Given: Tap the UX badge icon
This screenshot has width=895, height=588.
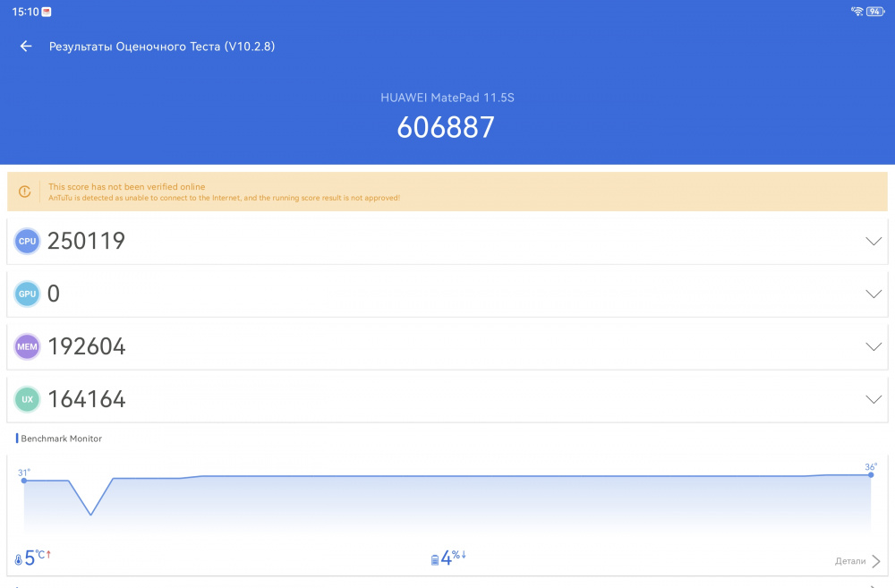Looking at the screenshot, I should pos(27,400).
